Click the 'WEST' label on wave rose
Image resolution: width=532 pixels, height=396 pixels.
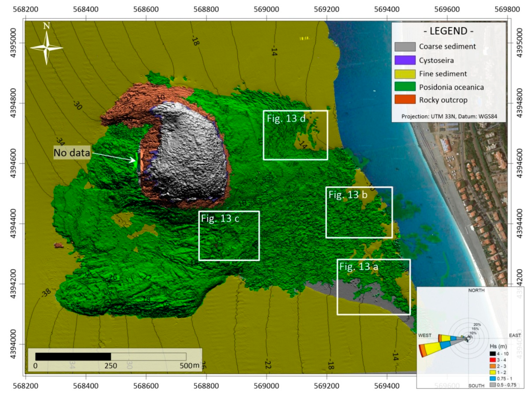[x=425, y=335]
